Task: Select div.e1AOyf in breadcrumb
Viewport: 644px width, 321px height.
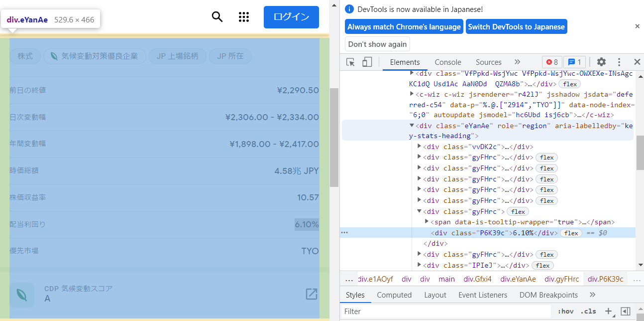Action: [375, 279]
